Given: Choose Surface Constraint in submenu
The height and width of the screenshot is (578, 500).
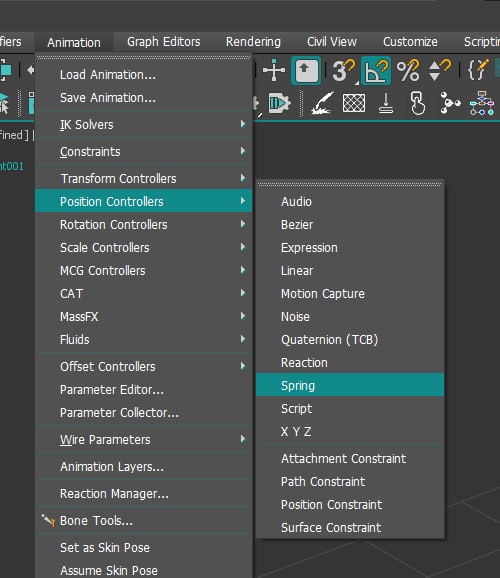Looking at the screenshot, I should [x=350, y=527].
